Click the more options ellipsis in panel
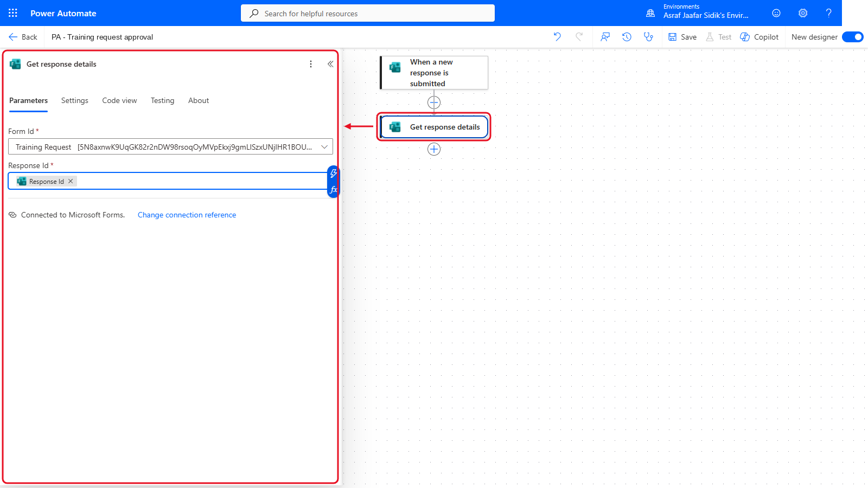The image size is (868, 488). point(311,64)
